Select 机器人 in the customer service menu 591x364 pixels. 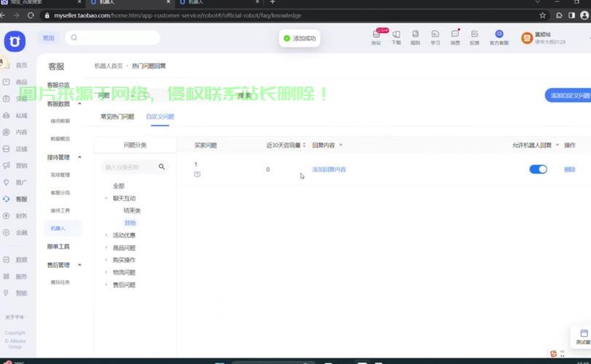[x=58, y=229]
